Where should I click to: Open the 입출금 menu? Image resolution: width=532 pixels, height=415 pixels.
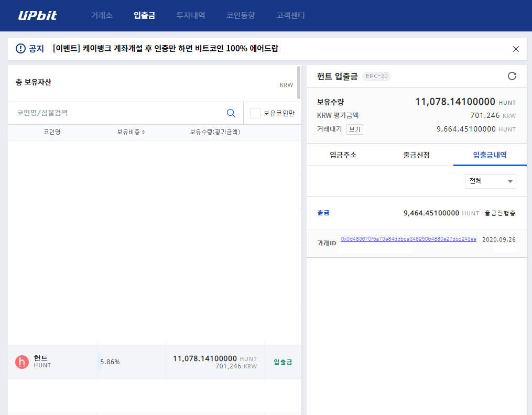coord(145,15)
